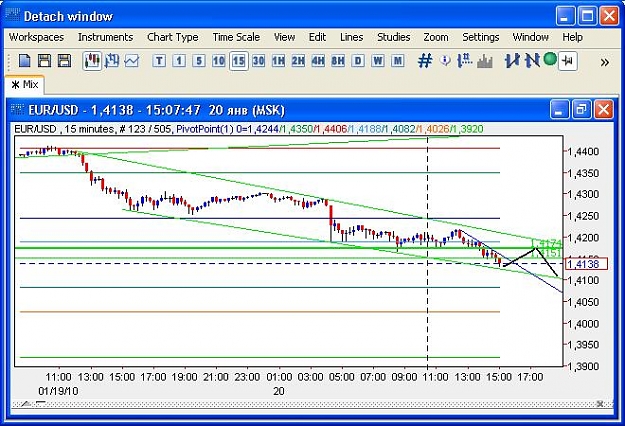625x426 pixels.
Task: Select the bar chart type icon
Action: click(112, 61)
